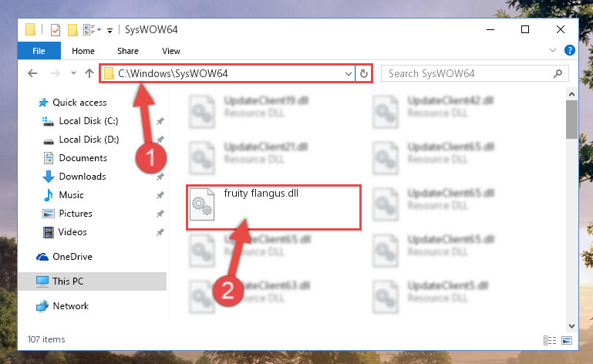The height and width of the screenshot is (364, 593).
Task: Select fruity flangus.dll file
Action: (274, 207)
